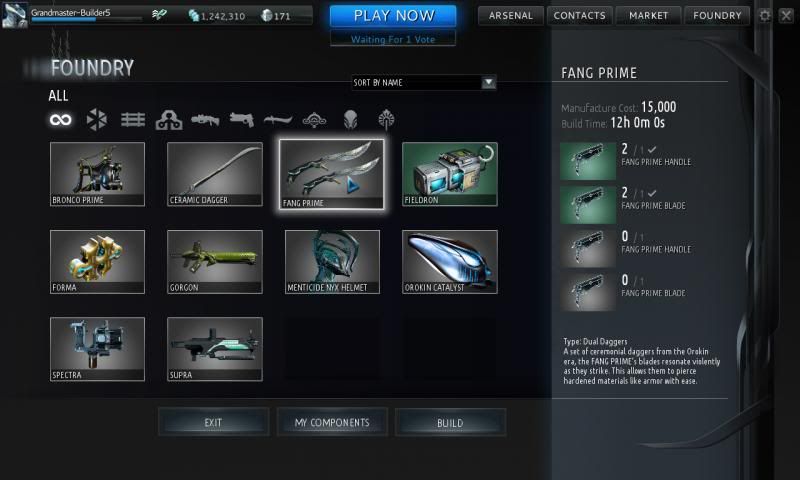The image size is (800, 480).
Task: Select the Ceramic Dagger blueprint
Action: [215, 174]
